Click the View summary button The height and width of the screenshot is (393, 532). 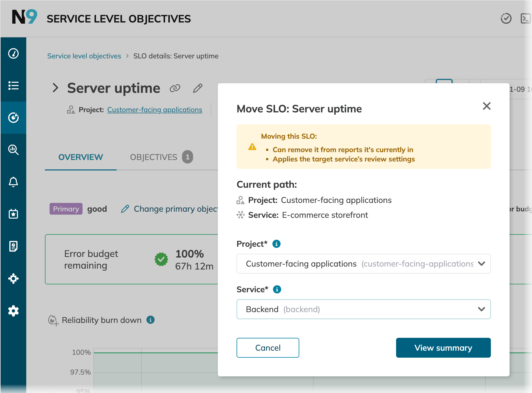[x=443, y=348]
